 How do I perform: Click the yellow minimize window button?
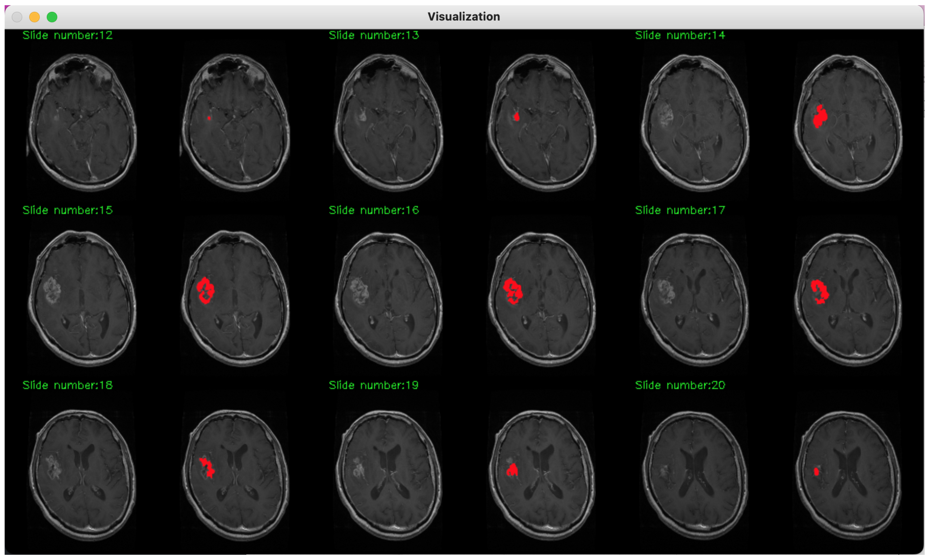point(34,17)
